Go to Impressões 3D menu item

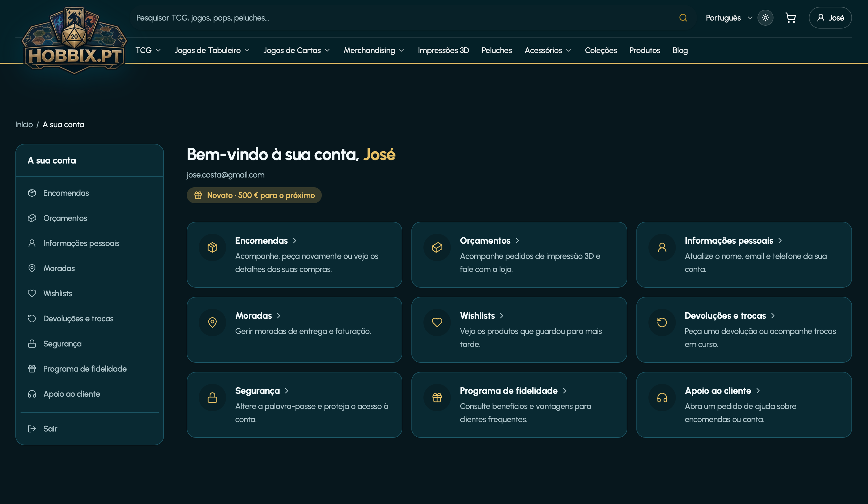point(443,50)
